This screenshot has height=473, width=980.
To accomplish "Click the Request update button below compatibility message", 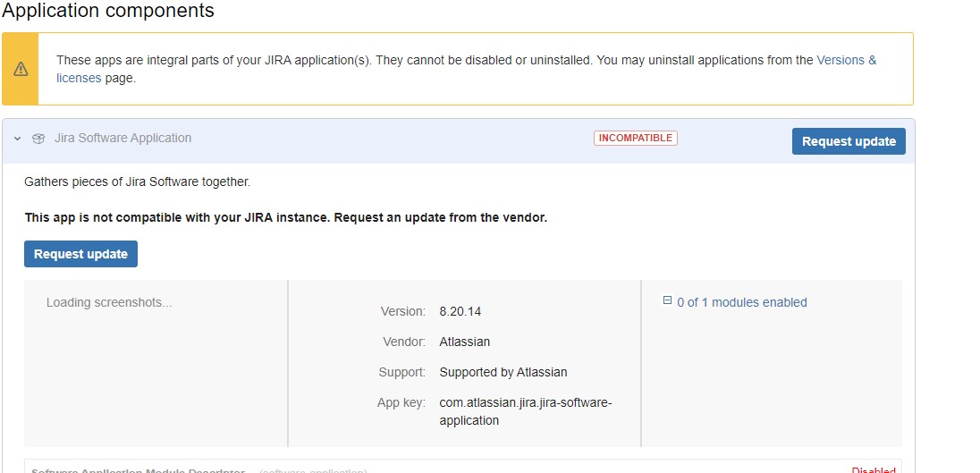I will pos(80,254).
